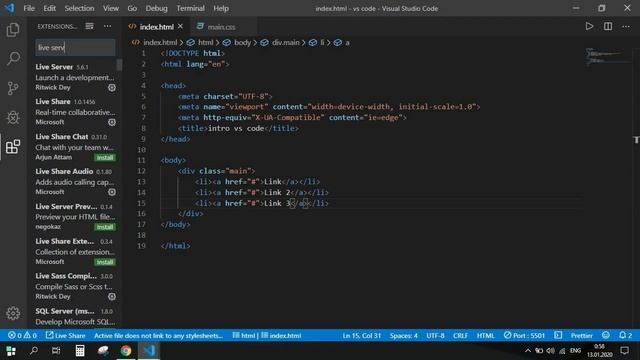Open gear settings for Live Sass Compiler

tap(112, 296)
